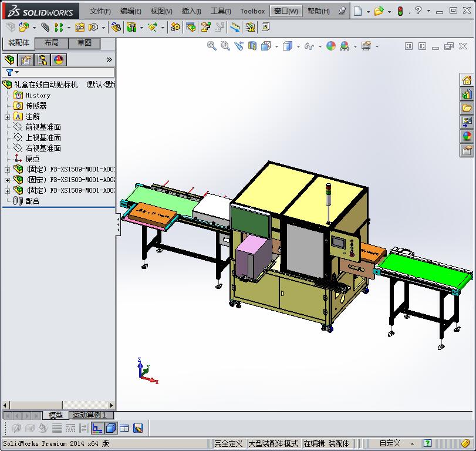Expand the first FB-XS1509-M001 component
The height and width of the screenshot is (451, 476).
point(6,169)
